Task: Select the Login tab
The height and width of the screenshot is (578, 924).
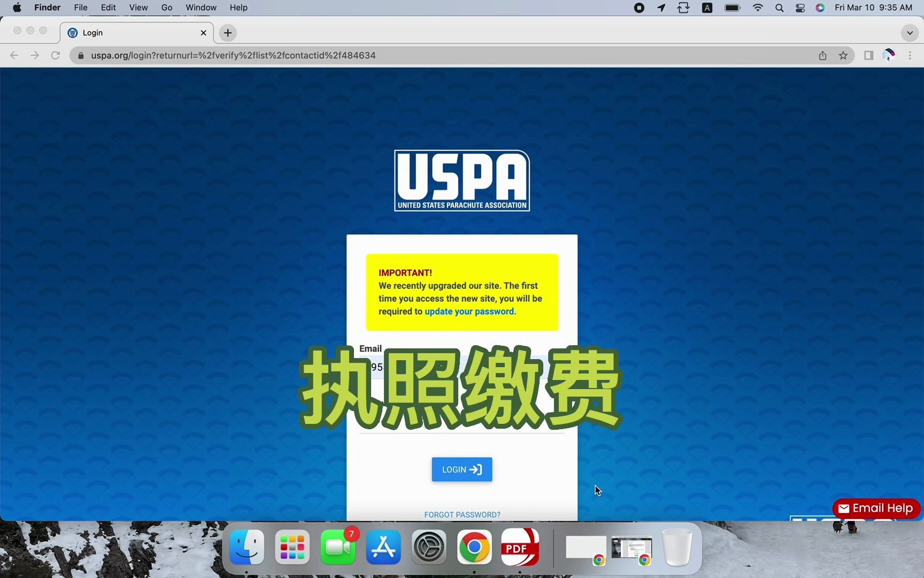Action: point(137,33)
